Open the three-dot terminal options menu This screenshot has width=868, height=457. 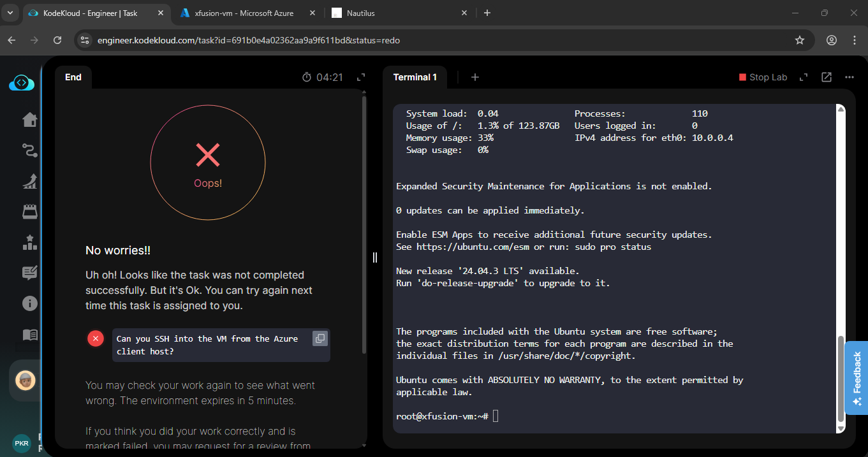click(x=849, y=77)
